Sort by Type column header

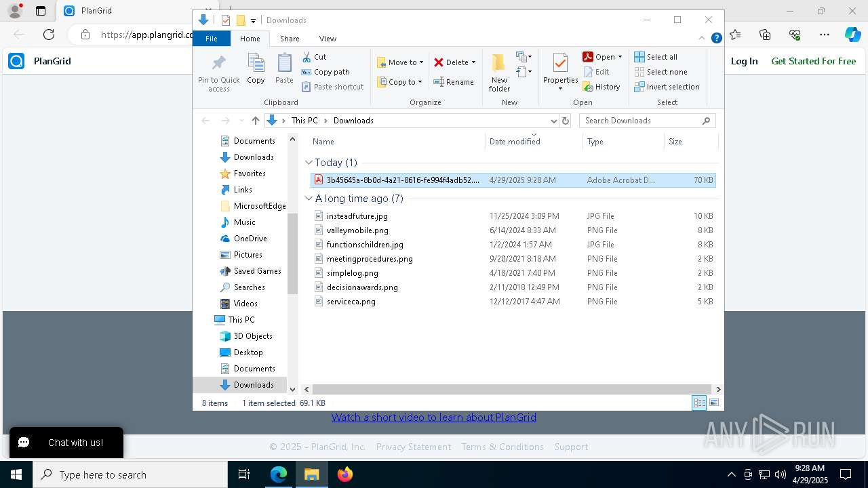[x=623, y=142]
